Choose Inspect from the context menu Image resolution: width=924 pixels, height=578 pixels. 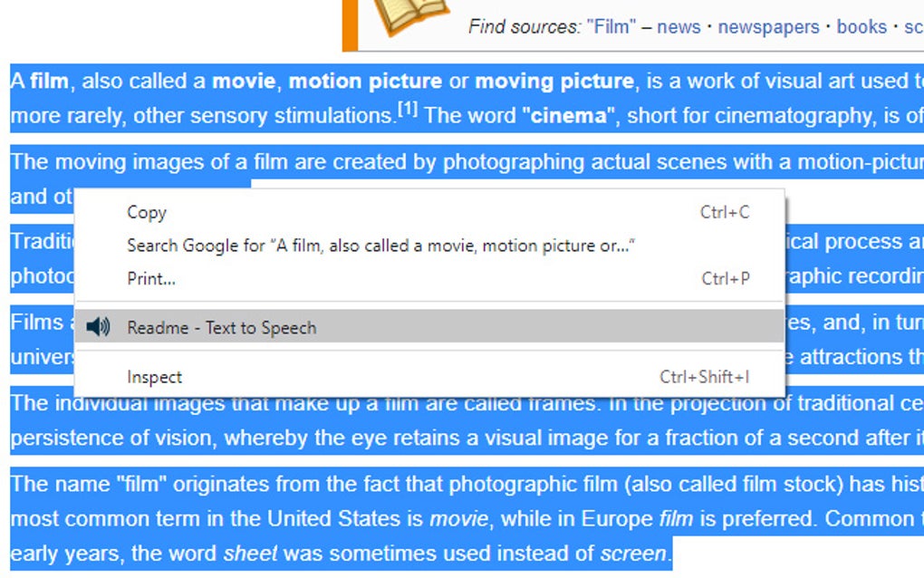click(x=154, y=377)
